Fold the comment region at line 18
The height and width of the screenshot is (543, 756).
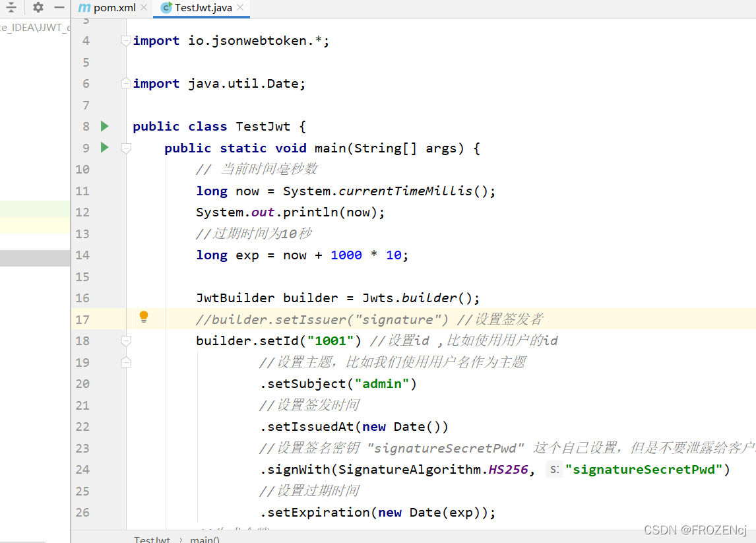tap(126, 341)
